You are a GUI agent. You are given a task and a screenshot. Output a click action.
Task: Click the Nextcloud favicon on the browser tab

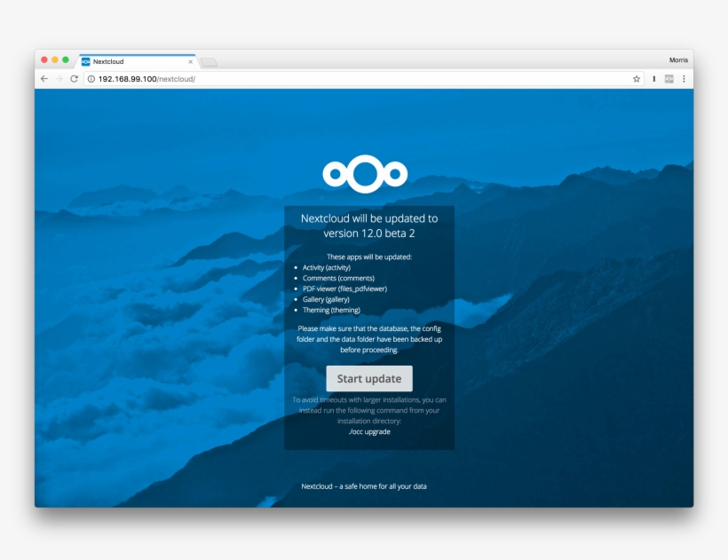tap(86, 60)
